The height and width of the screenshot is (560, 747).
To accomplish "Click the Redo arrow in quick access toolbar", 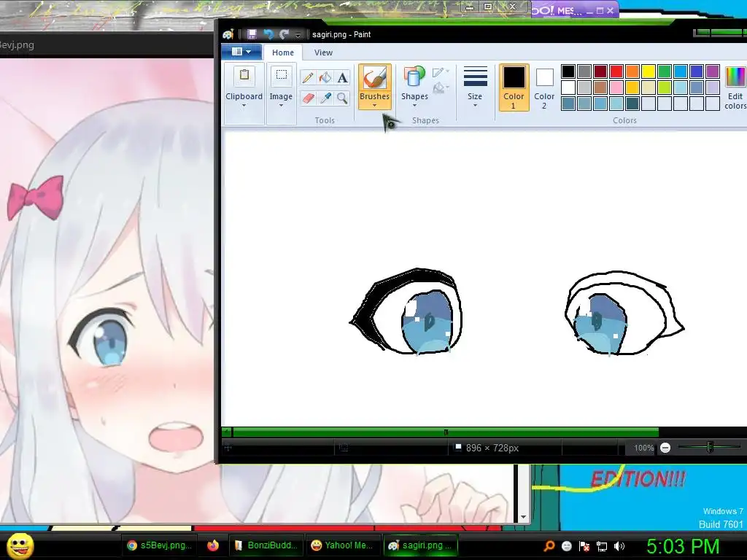I will click(285, 34).
